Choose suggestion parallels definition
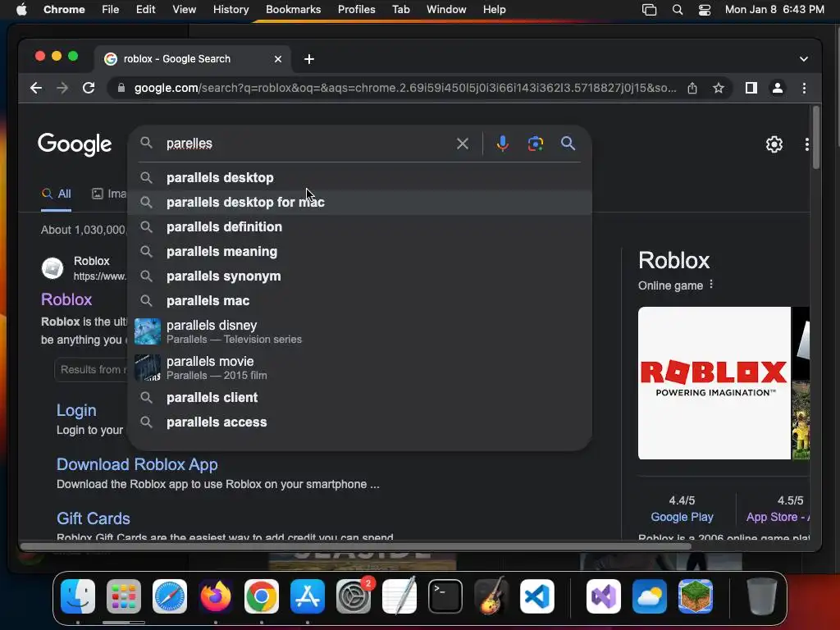This screenshot has width=840, height=630. (x=359, y=226)
